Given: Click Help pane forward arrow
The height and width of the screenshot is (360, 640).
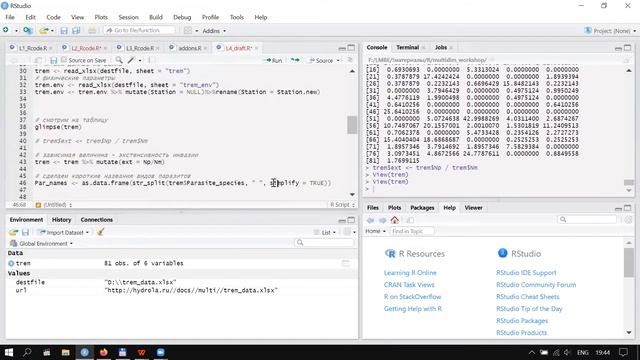Looking at the screenshot, I should [383, 220].
